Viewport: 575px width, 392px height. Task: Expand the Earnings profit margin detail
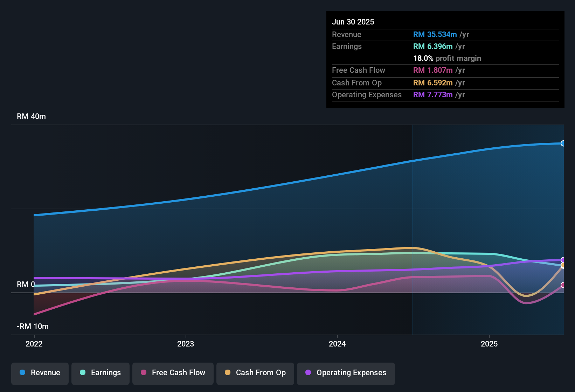coord(447,58)
